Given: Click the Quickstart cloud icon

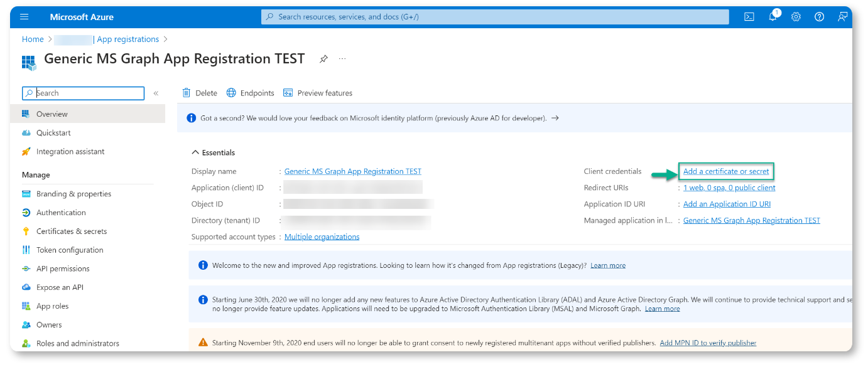Looking at the screenshot, I should pos(26,133).
